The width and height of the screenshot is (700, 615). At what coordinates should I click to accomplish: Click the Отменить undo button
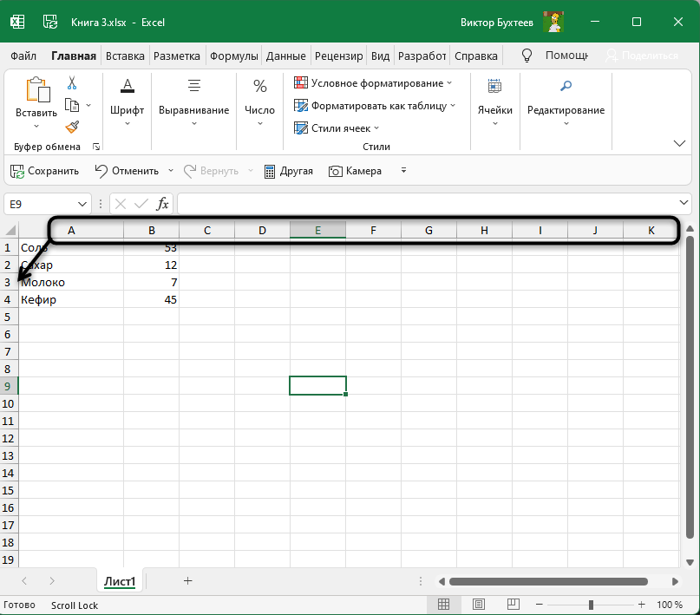click(127, 171)
